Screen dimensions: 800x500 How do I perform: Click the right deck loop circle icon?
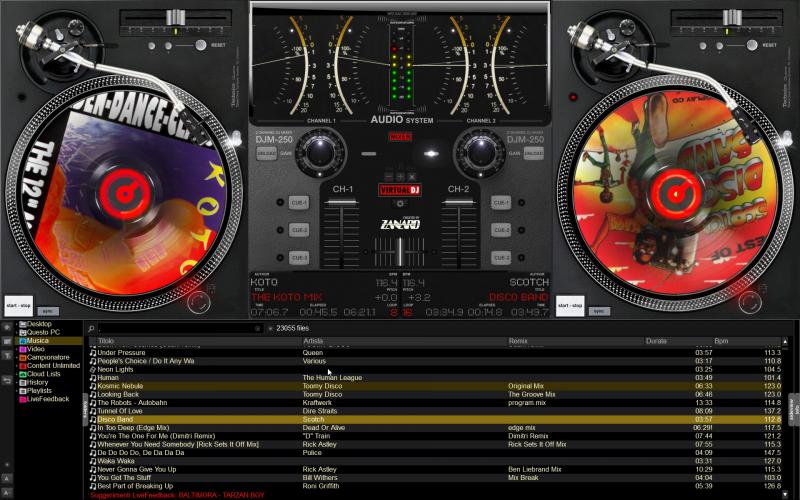(x=749, y=302)
